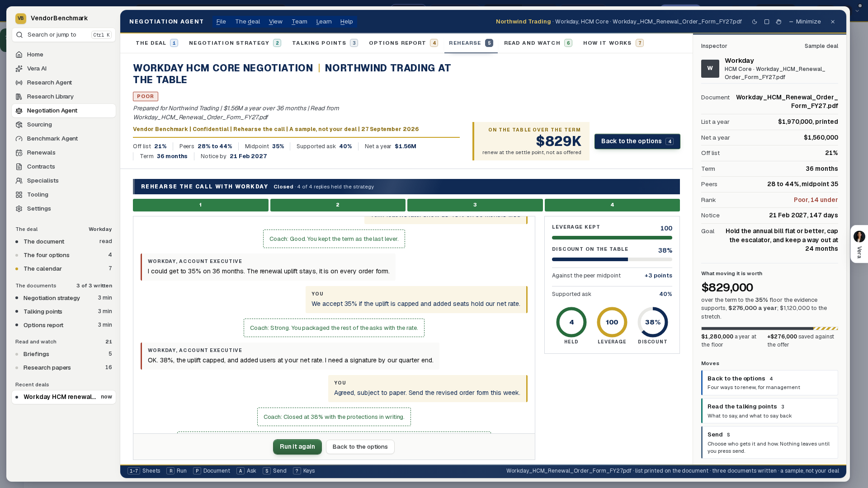This screenshot has width=868, height=488.
Task: Open the Research Library
Action: [x=63, y=97]
